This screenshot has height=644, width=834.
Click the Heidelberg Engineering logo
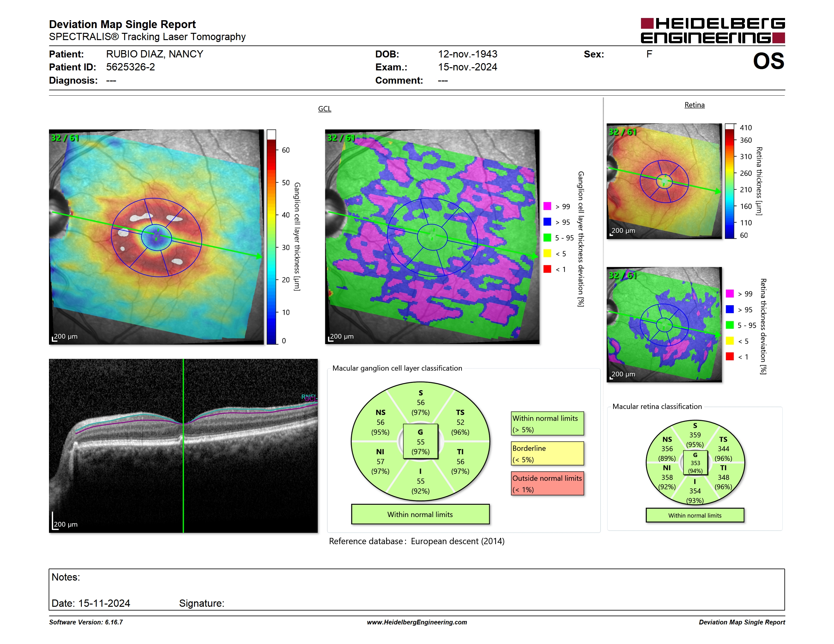click(713, 31)
